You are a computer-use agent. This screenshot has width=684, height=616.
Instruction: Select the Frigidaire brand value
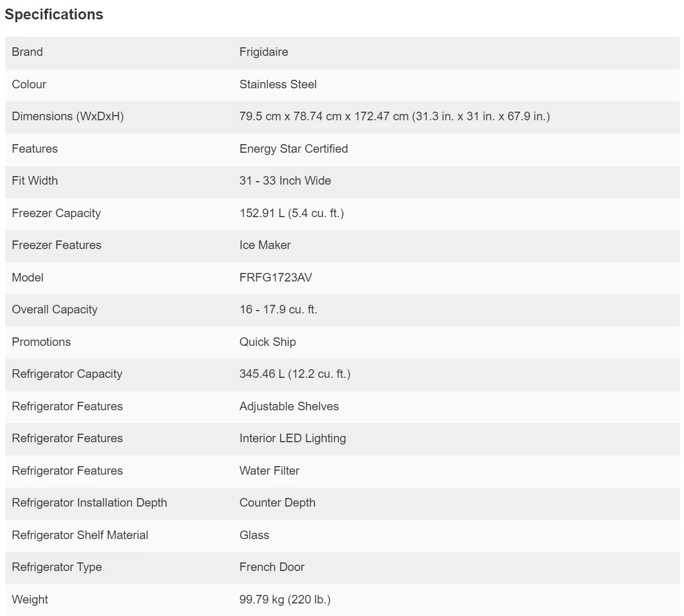(263, 52)
